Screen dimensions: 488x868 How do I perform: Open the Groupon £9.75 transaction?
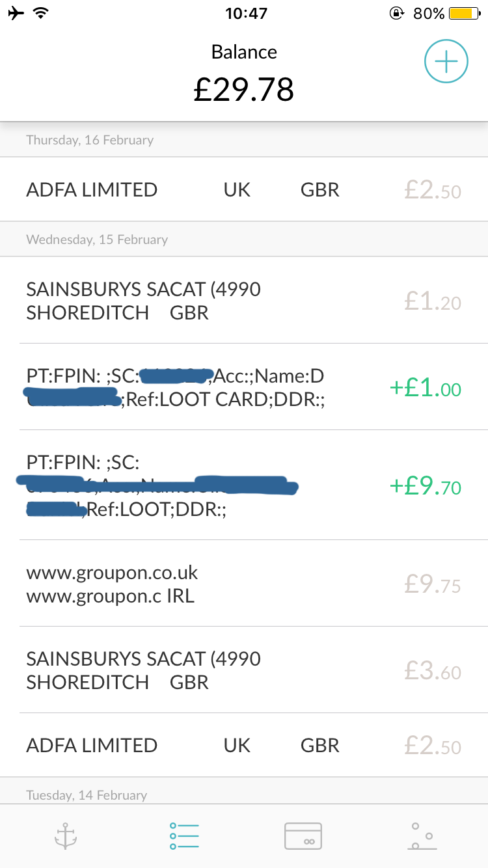[x=244, y=584]
